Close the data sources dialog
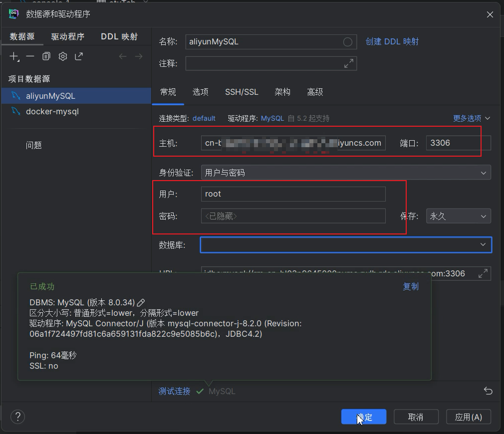The image size is (504, 434). tap(490, 14)
